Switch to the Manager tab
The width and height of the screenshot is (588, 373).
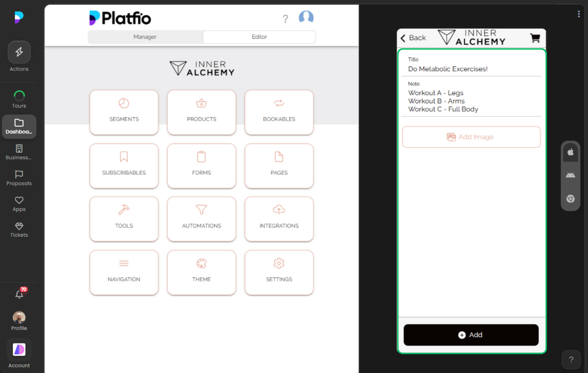pyautogui.click(x=145, y=37)
